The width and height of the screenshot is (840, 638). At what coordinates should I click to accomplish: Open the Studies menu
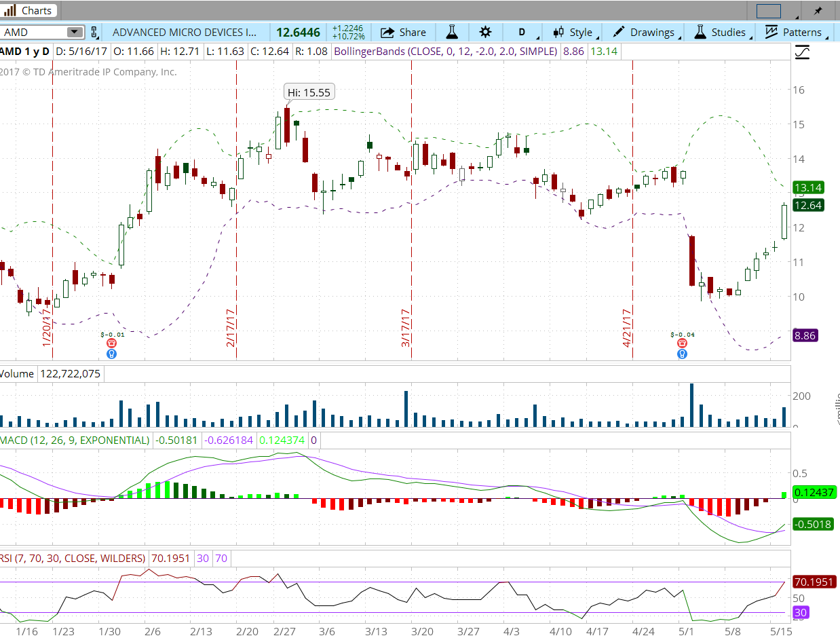coord(721,32)
